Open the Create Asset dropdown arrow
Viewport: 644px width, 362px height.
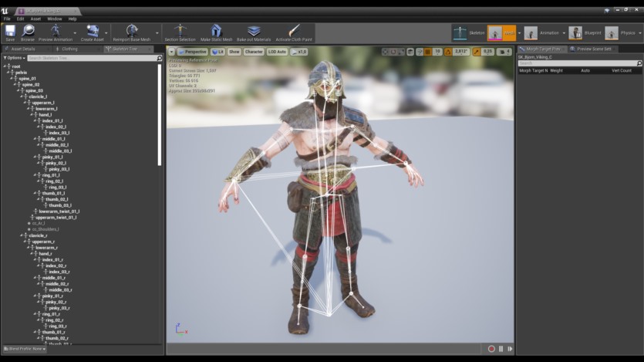[106, 33]
